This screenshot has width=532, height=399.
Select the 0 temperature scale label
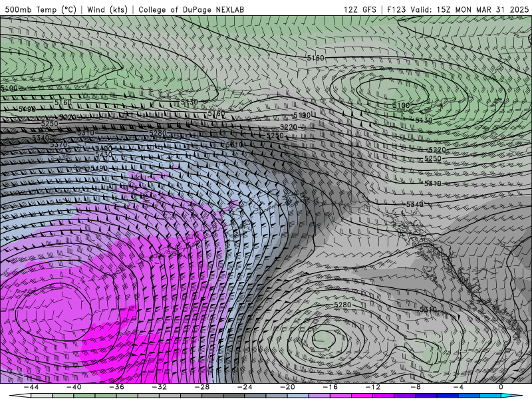[x=501, y=387]
